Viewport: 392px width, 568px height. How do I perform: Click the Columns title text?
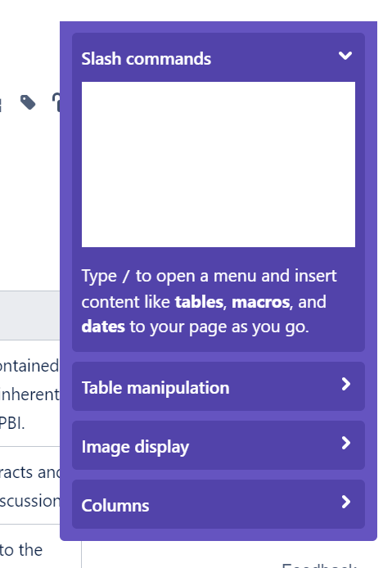click(115, 506)
